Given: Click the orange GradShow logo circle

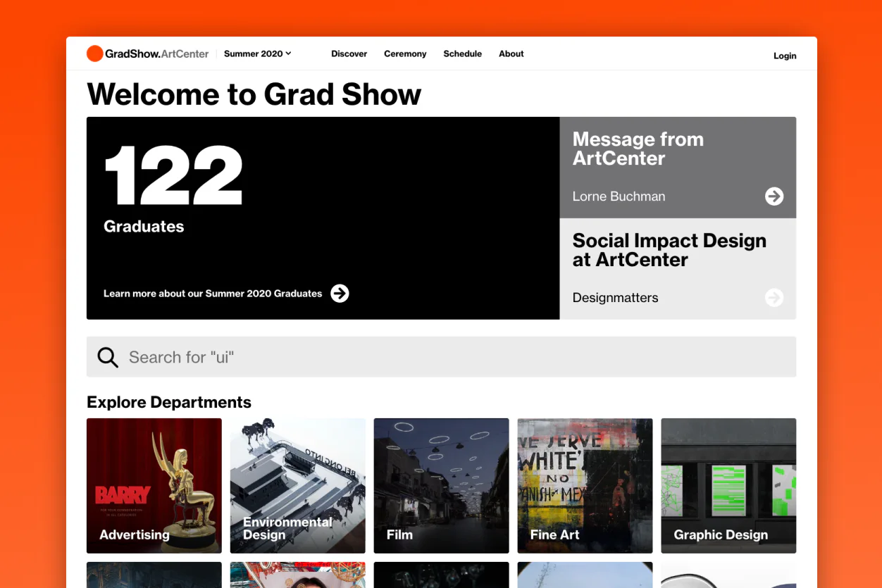Looking at the screenshot, I should (94, 54).
